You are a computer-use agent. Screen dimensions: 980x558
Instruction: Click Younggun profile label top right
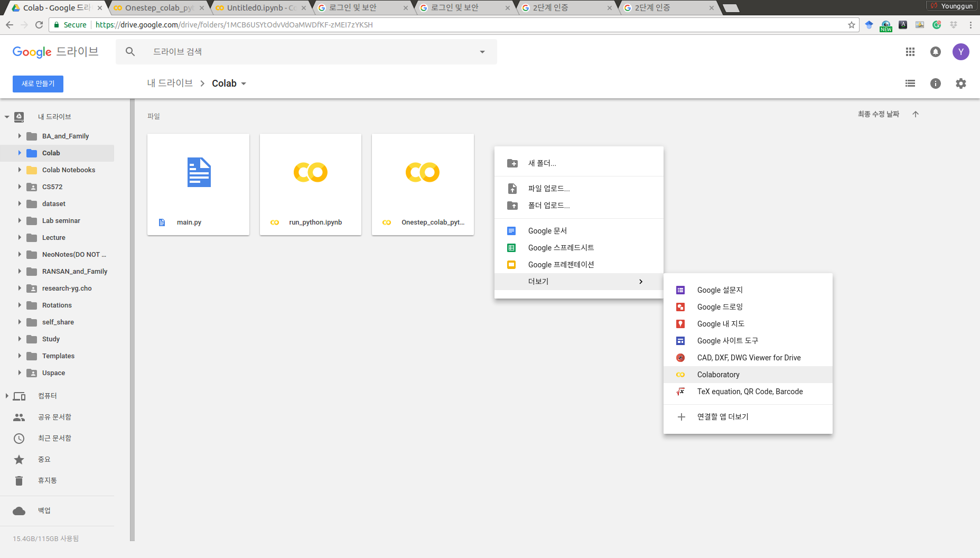pos(951,6)
